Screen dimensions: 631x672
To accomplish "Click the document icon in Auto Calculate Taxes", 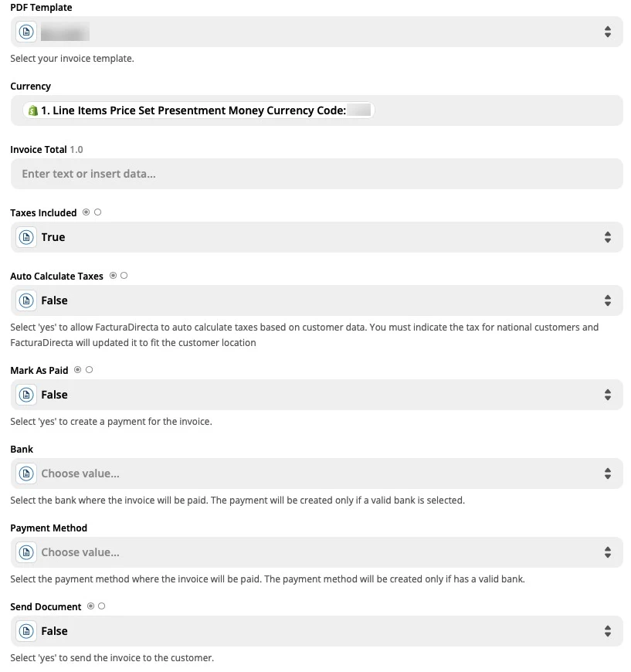I will point(25,300).
